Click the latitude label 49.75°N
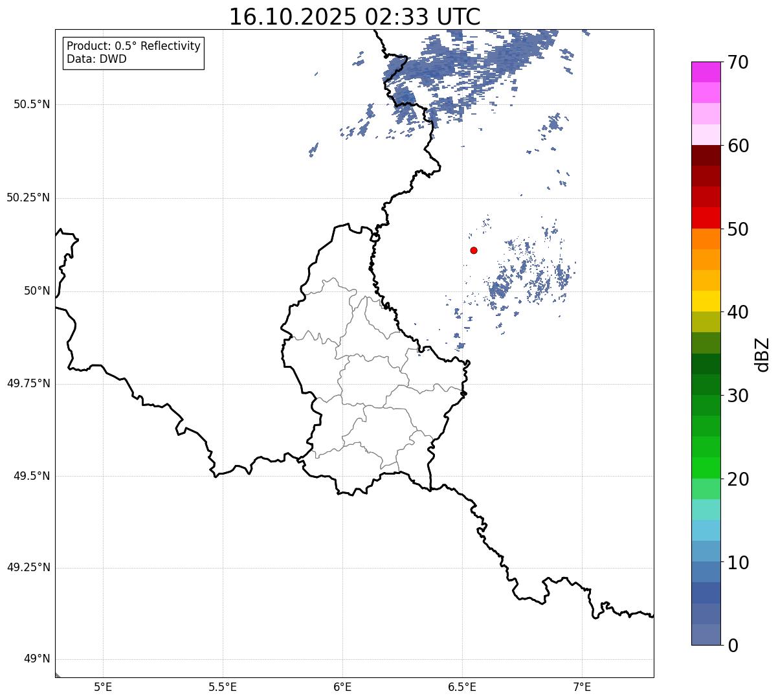Screen dimensions: 778x700 click(28, 383)
